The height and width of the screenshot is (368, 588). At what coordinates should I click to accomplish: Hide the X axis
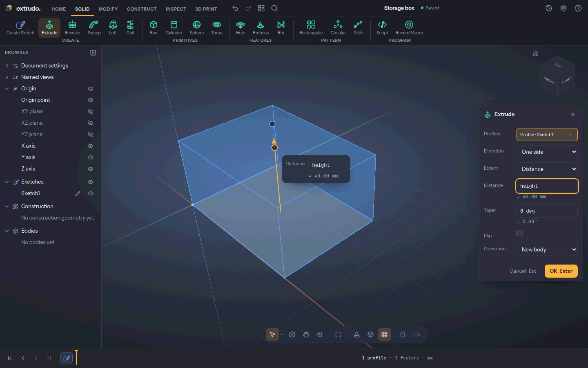(91, 146)
